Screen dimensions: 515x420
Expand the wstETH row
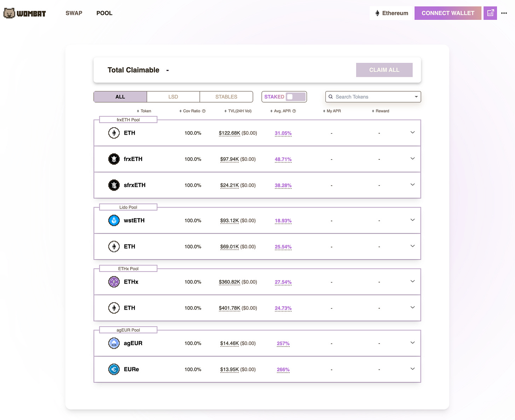click(412, 220)
